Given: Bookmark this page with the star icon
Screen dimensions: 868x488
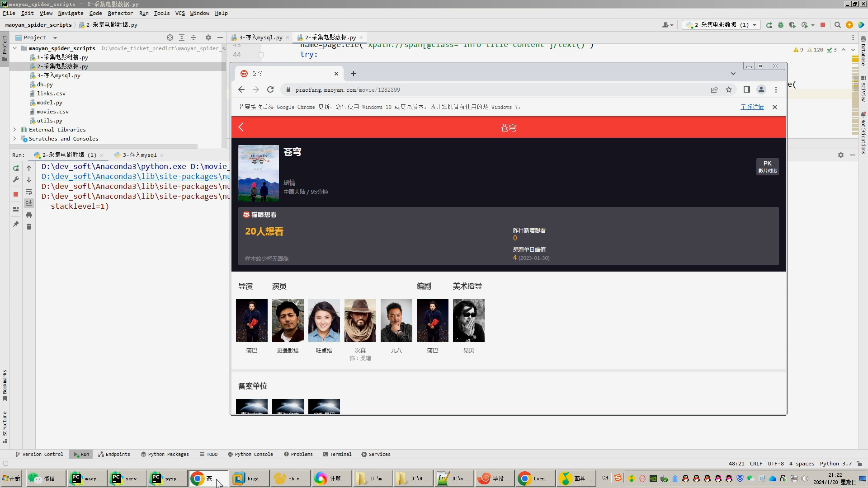Looking at the screenshot, I should (x=729, y=90).
